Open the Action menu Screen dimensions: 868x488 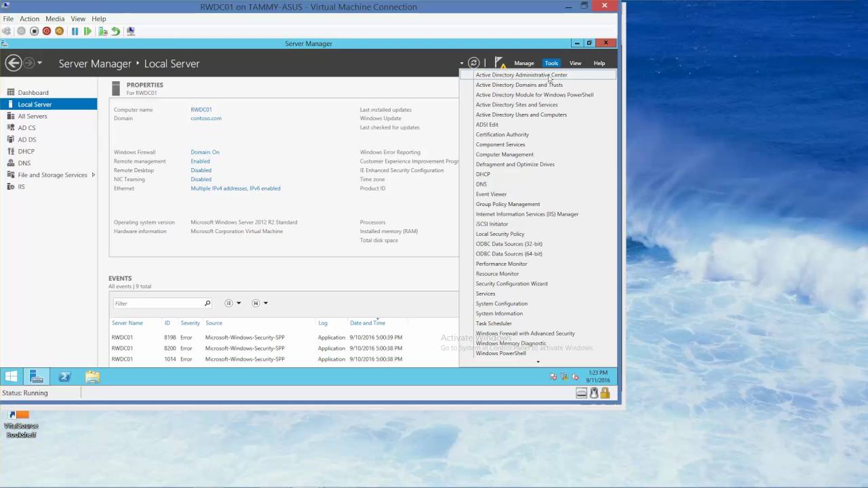(29, 19)
